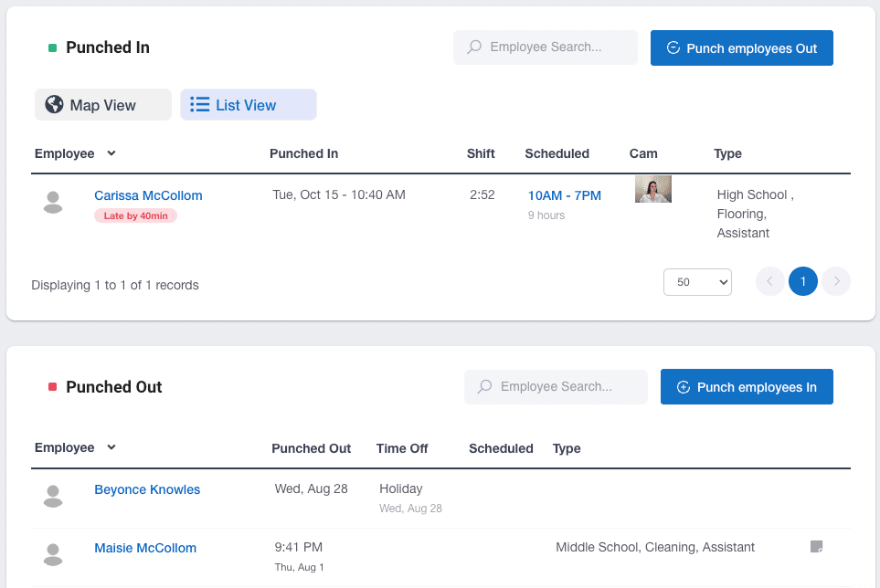Click Beyonce Knowles' avatar icon
The width and height of the screenshot is (880, 588).
pyautogui.click(x=53, y=497)
